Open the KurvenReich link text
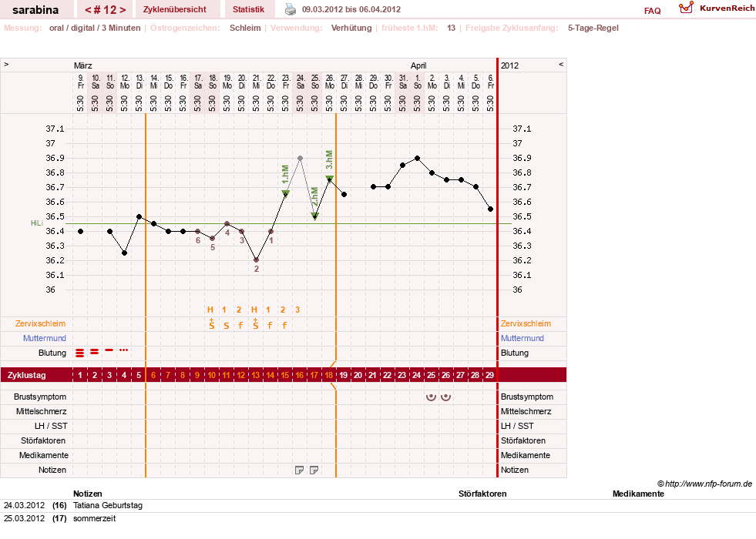Viewport: 756px width, 539px height. pyautogui.click(x=727, y=8)
